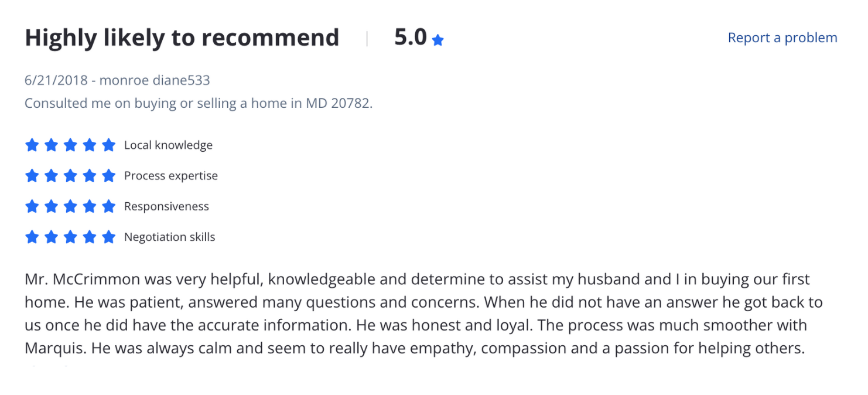The image size is (868, 395).
Task: Click the 5.0 overall rating number
Action: pyautogui.click(x=411, y=37)
